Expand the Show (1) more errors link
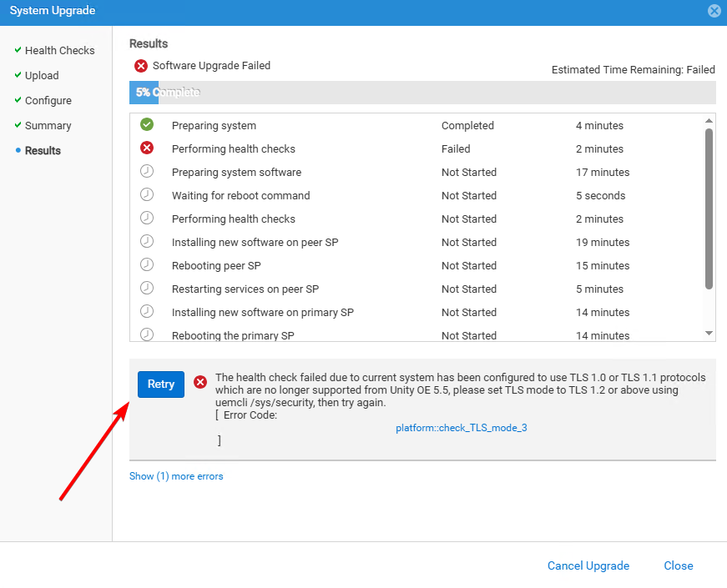This screenshot has height=588, width=727. 176,476
